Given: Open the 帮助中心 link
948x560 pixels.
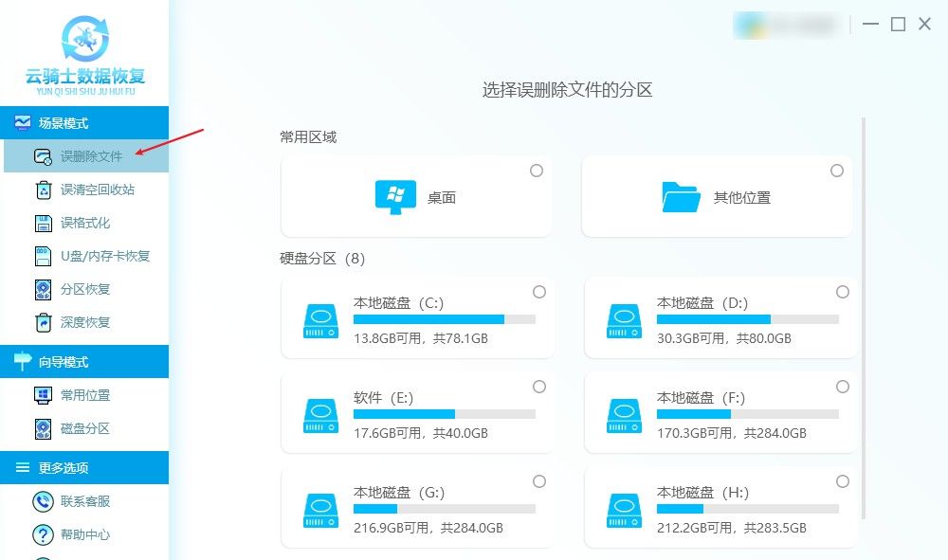Looking at the screenshot, I should pyautogui.click(x=86, y=534).
